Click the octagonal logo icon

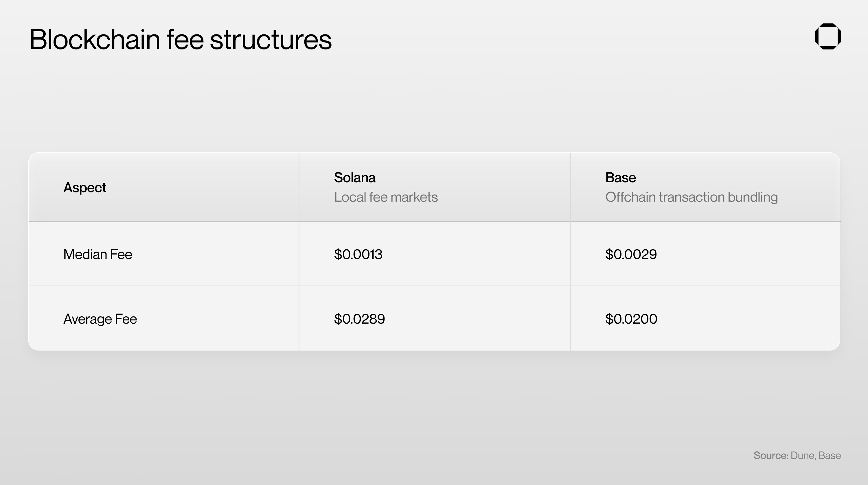coord(827,36)
